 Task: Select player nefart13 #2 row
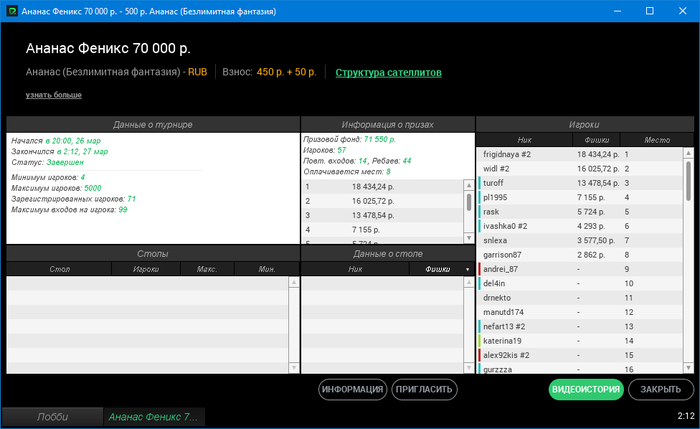579,326
